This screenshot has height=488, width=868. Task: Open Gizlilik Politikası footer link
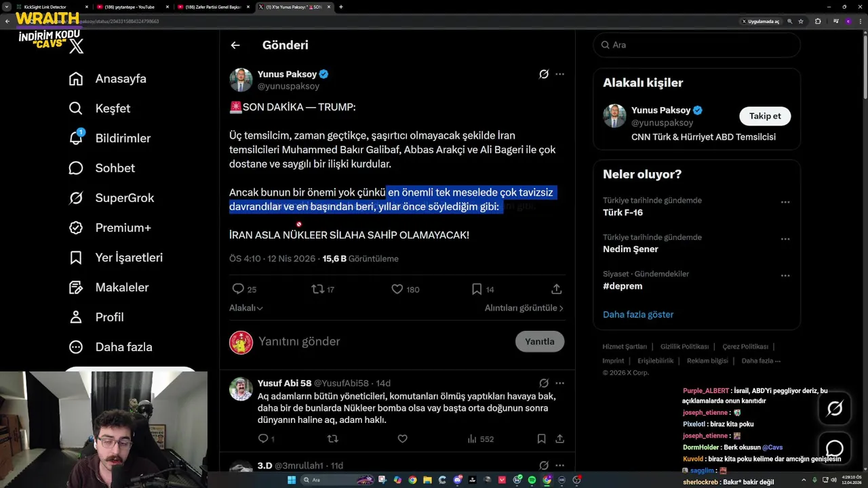tap(684, 346)
